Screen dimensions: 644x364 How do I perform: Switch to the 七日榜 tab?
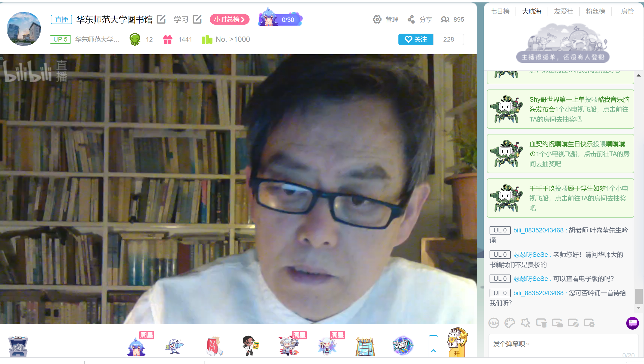pyautogui.click(x=500, y=11)
